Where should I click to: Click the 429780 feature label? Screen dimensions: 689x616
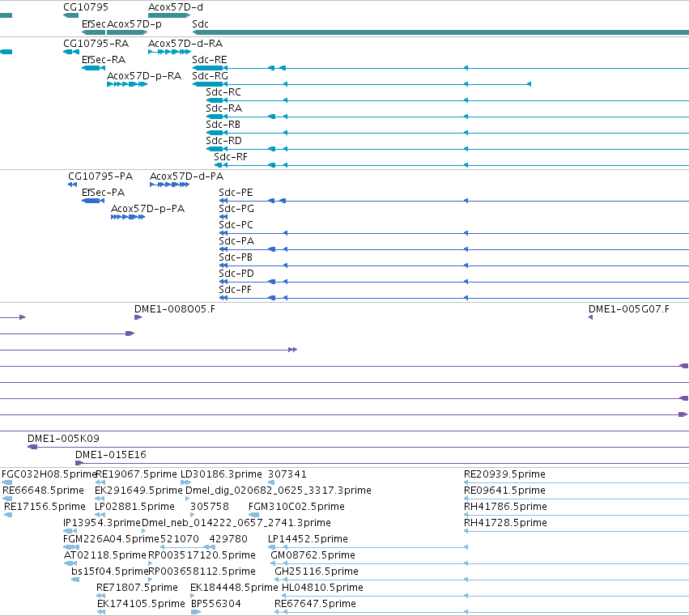[228, 540]
